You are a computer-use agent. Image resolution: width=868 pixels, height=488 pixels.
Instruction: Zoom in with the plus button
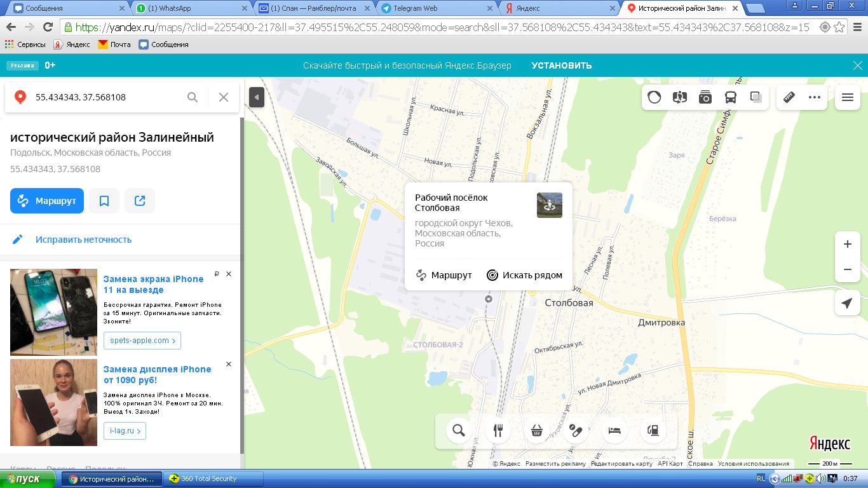[x=847, y=244]
